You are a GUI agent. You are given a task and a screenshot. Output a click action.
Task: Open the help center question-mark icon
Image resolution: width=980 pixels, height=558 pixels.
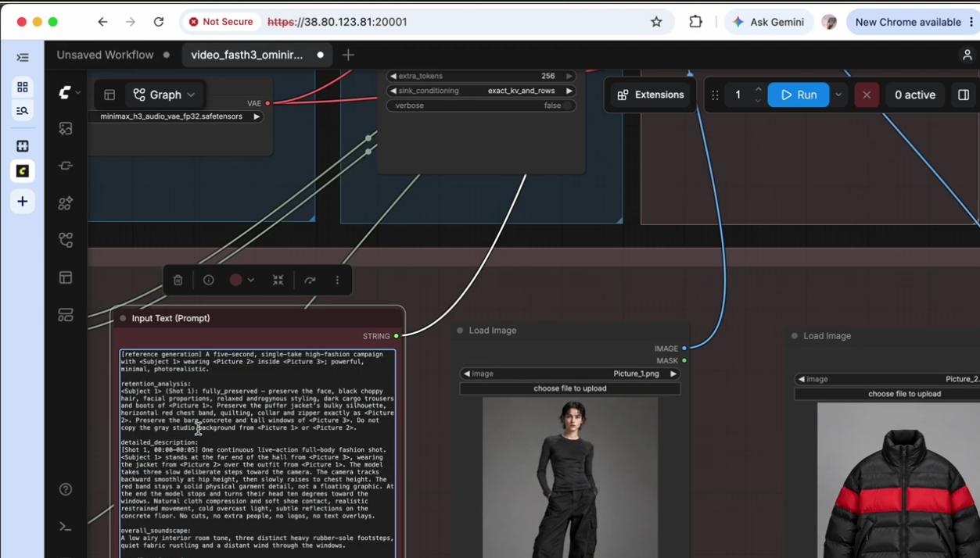point(66,489)
